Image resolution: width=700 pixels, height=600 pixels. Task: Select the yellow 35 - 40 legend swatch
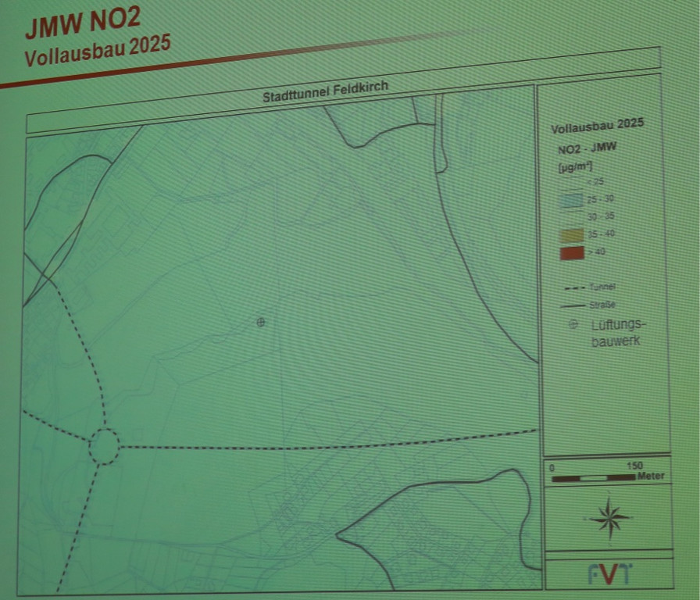[x=572, y=234]
